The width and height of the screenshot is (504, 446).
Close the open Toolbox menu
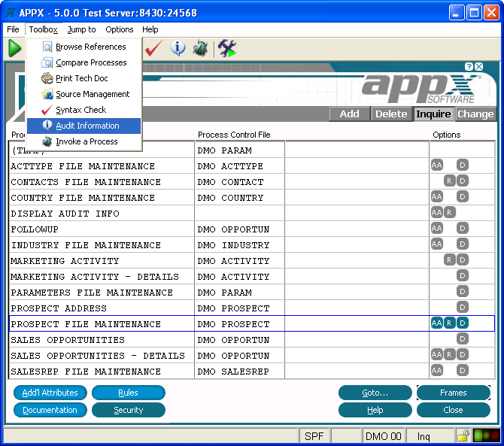(43, 29)
